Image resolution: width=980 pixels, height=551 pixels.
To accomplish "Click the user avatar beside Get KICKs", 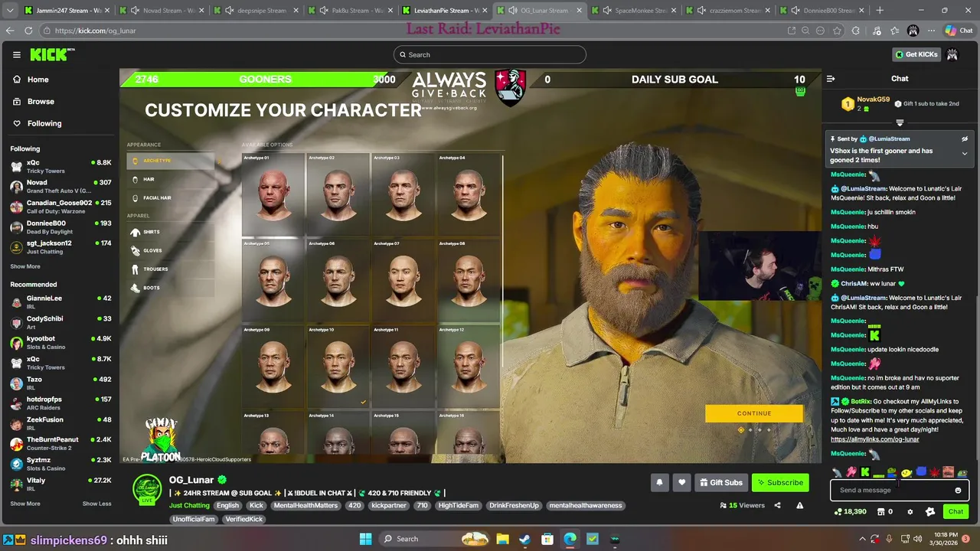I will pyautogui.click(x=952, y=54).
